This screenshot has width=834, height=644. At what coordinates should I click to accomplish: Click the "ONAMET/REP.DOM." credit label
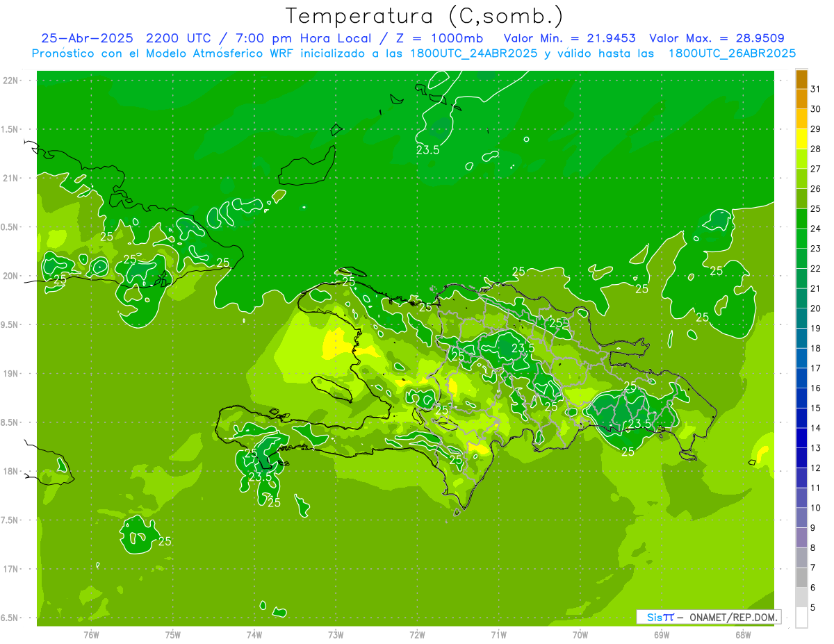(x=733, y=617)
